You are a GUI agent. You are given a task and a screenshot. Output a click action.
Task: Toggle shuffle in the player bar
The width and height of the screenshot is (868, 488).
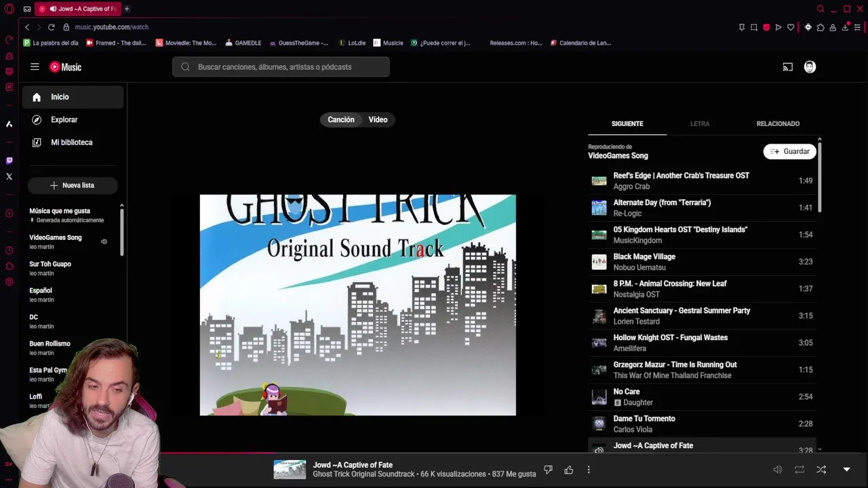coord(821,470)
